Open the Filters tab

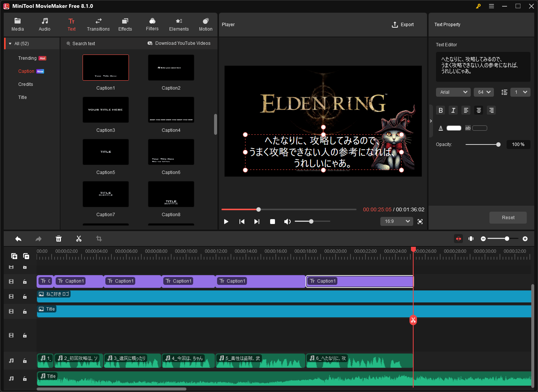tap(152, 25)
